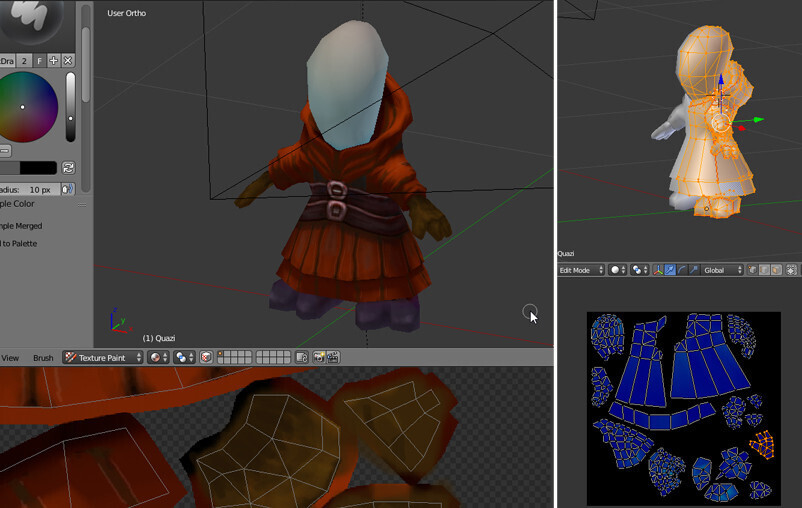Open the View menu in paint header
The image size is (802, 508).
10,357
